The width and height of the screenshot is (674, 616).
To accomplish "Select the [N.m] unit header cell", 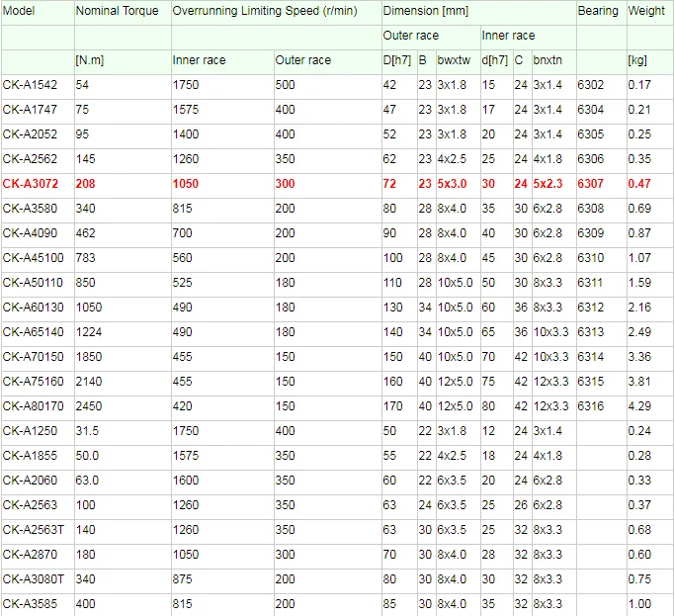I will pos(90,60).
